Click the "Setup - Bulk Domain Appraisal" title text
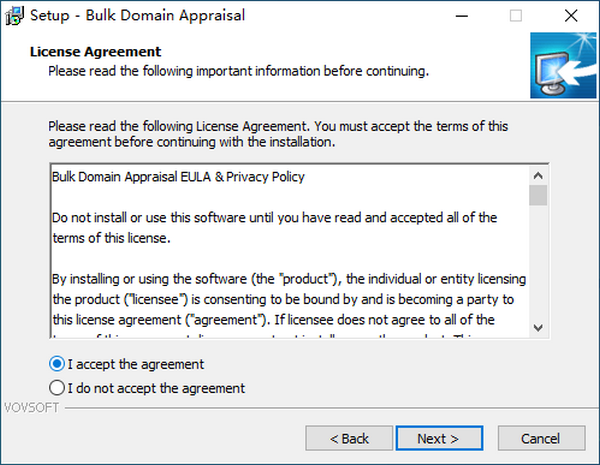The width and height of the screenshot is (600, 465). [140, 16]
